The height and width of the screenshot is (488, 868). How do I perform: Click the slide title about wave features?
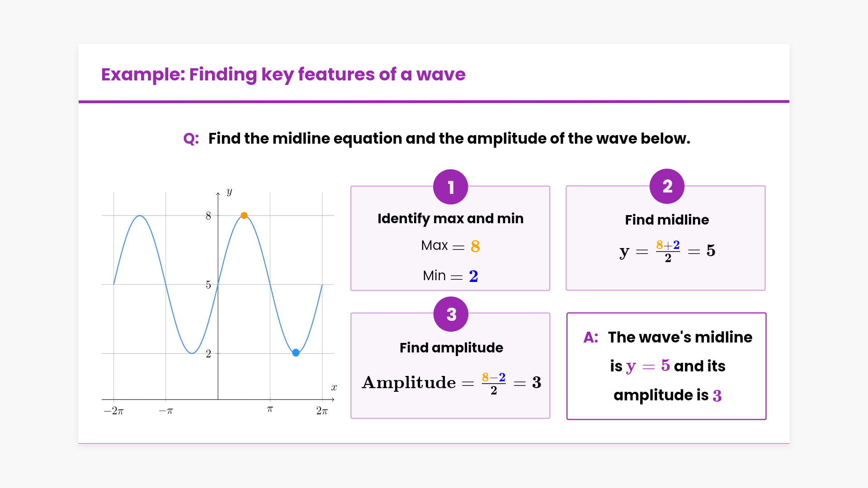(283, 74)
